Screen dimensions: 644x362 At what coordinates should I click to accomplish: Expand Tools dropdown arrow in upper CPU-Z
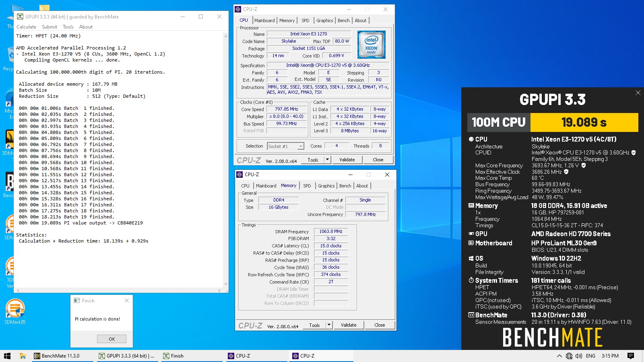pos(327,160)
